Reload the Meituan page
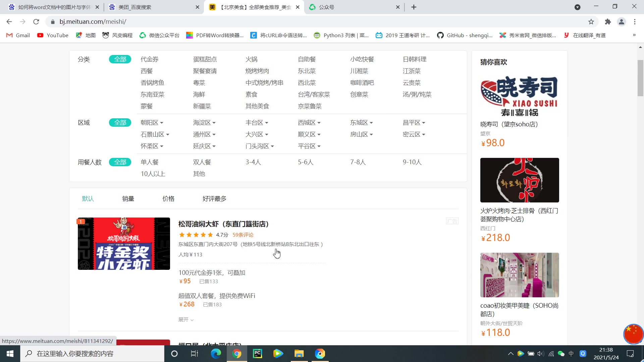Screen dimensions: 644x362 (36, 22)
